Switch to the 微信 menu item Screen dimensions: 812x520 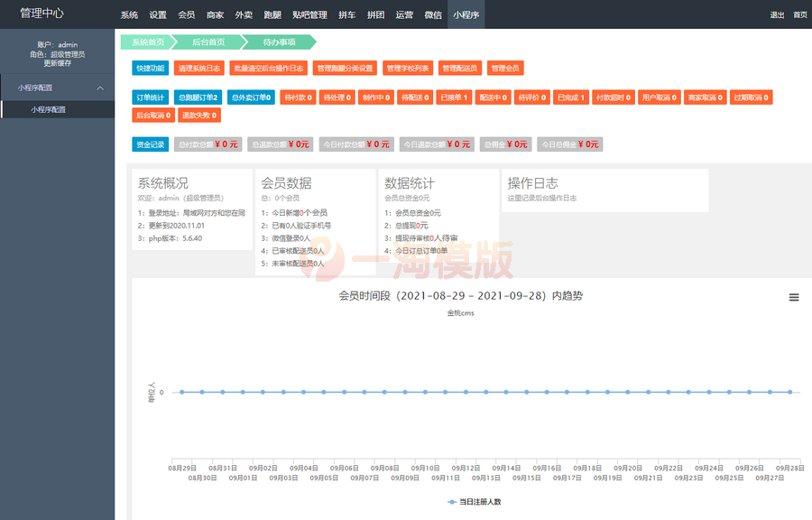pyautogui.click(x=432, y=14)
